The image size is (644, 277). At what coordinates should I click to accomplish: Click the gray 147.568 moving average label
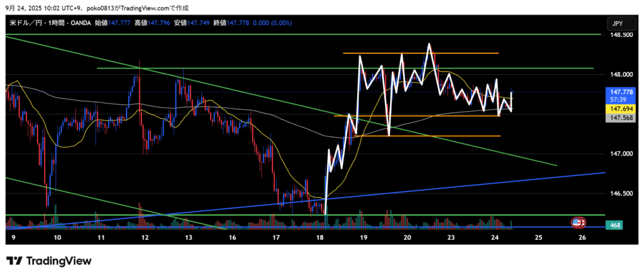617,117
